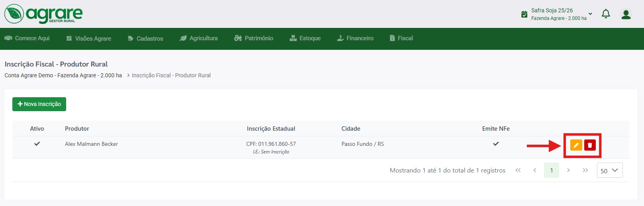Screen dimensions: 644x206
Task: Click Conta Agrare Demo breadcrumb link
Action: tap(63, 75)
